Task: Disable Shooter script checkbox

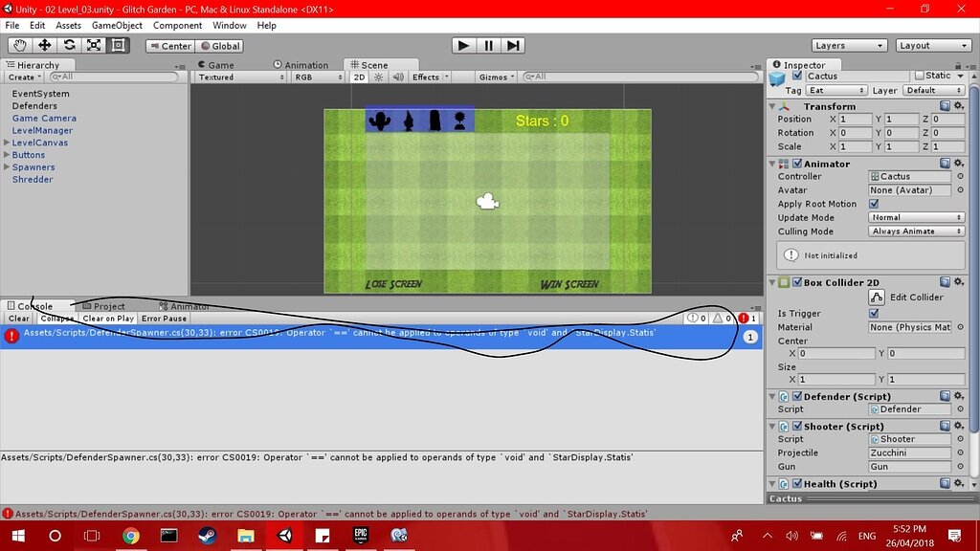Action: click(x=797, y=426)
